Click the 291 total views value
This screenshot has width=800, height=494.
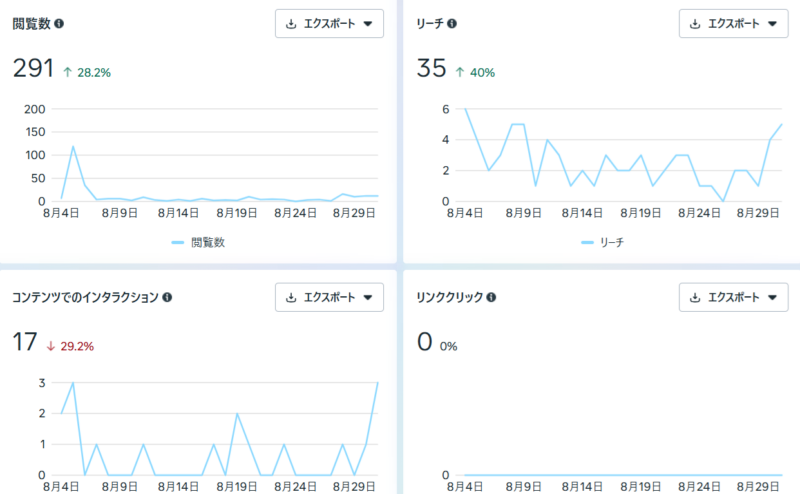[33, 68]
